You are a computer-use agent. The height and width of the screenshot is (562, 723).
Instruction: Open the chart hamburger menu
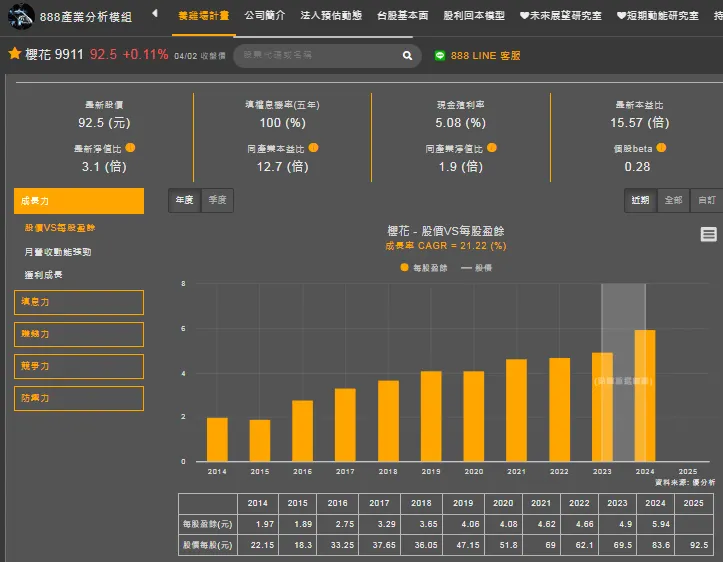pyautogui.click(x=709, y=234)
